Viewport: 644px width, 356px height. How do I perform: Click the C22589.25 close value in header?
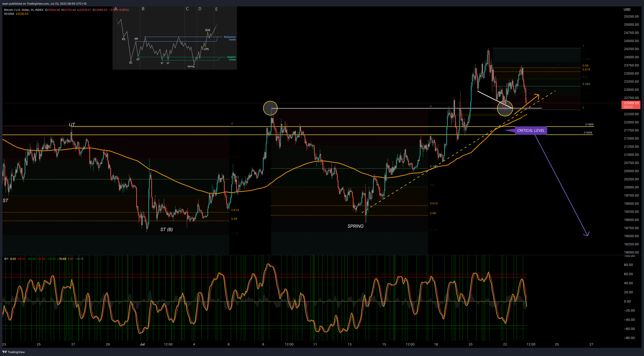click(100, 10)
